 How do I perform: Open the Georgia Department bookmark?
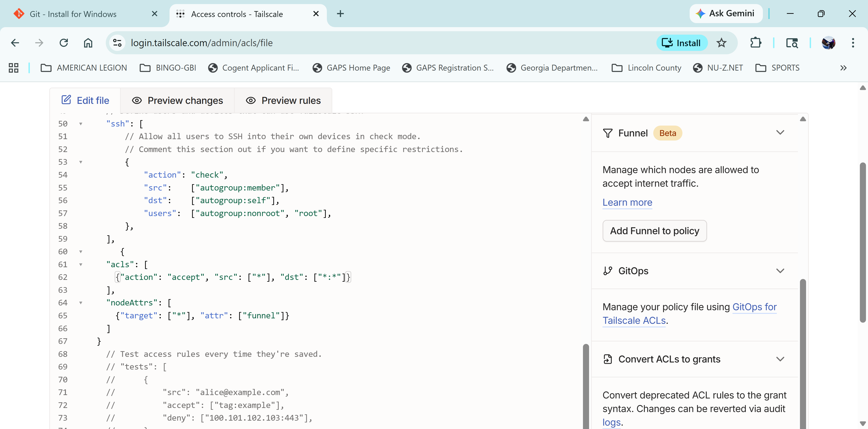point(552,68)
